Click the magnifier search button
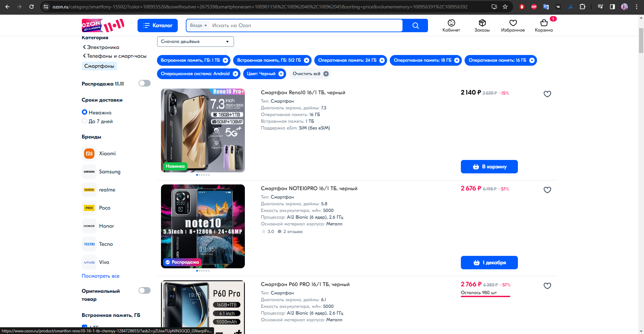This screenshot has width=644, height=334. [416, 25]
